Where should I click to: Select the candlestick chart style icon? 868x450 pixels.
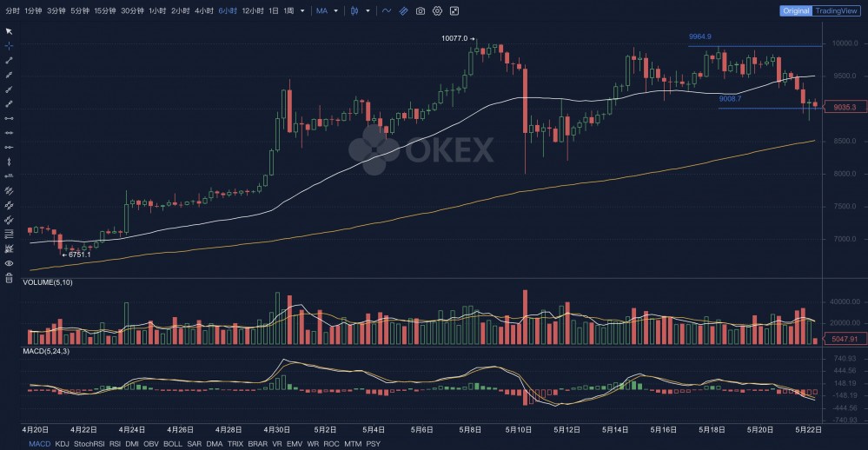click(354, 11)
